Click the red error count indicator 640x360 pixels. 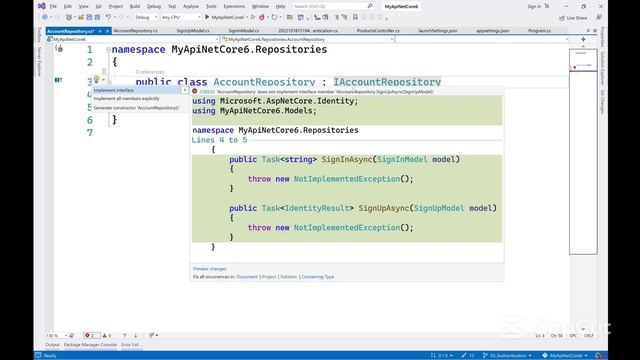[90, 335]
